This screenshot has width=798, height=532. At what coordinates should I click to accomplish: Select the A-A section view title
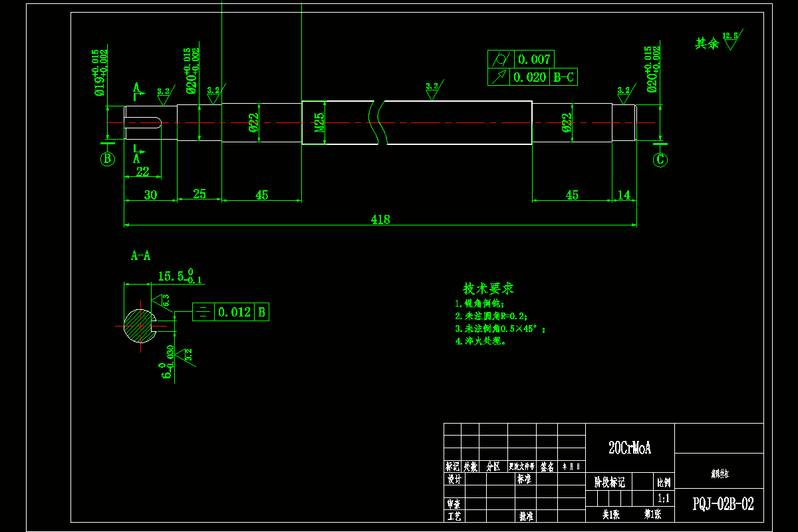[140, 255]
